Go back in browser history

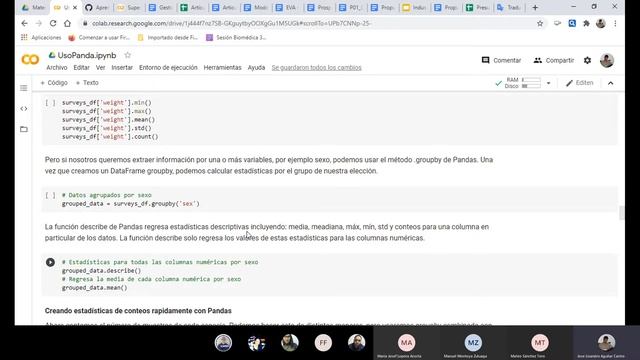[24, 23]
